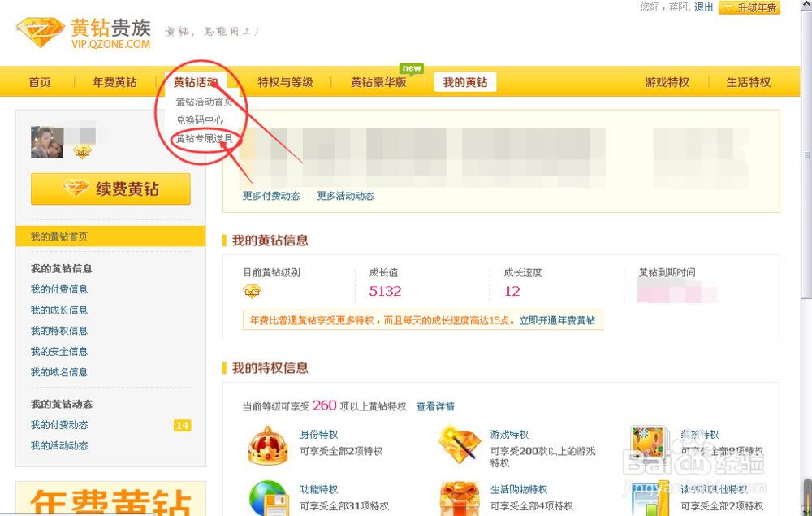Click the gift box 生活购物特权 icon

click(x=460, y=498)
